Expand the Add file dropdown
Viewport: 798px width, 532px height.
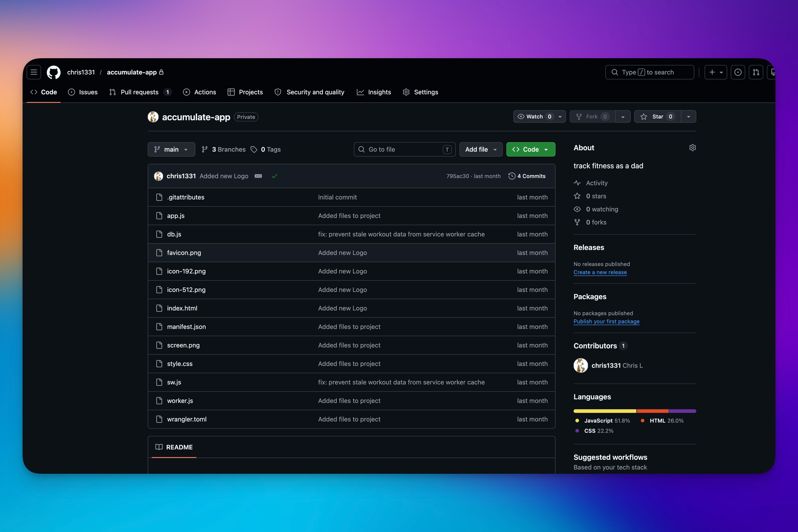(481, 149)
